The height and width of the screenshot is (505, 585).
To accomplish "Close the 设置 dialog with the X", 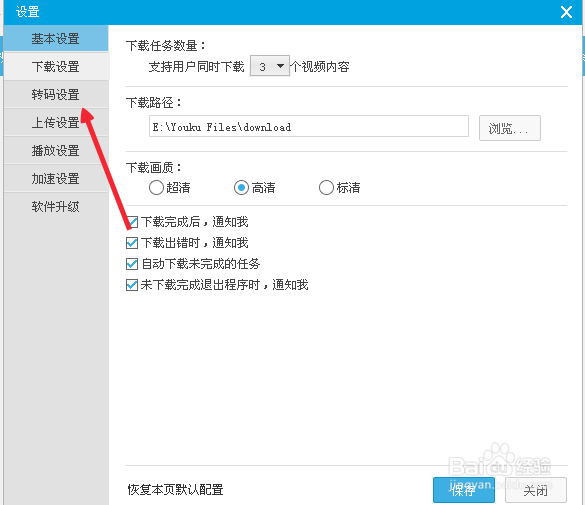I will click(566, 12).
